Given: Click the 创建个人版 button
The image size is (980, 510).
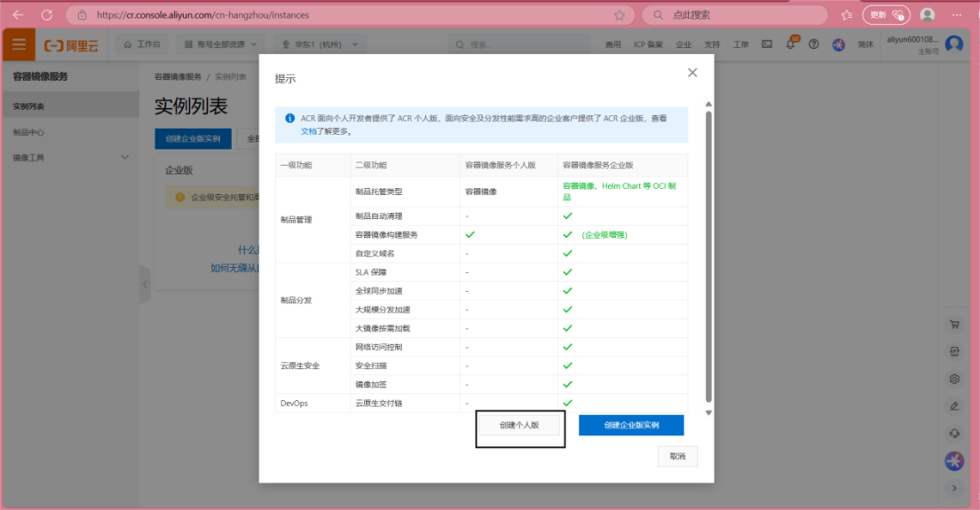Looking at the screenshot, I should click(519, 425).
